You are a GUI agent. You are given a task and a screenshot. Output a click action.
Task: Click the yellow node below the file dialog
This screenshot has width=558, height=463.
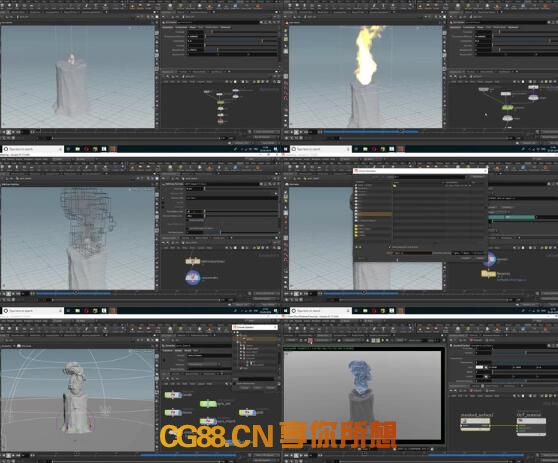click(488, 274)
